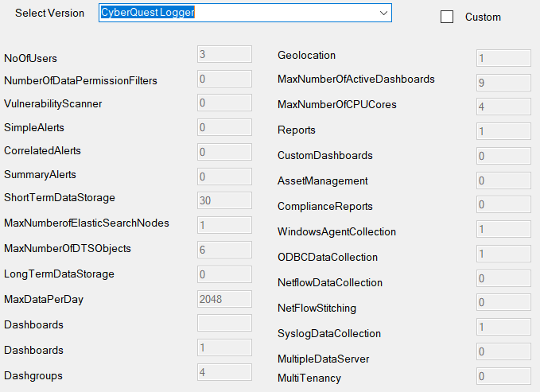The height and width of the screenshot is (392, 540).
Task: Click the 'ComplianceReports' label
Action: point(325,206)
